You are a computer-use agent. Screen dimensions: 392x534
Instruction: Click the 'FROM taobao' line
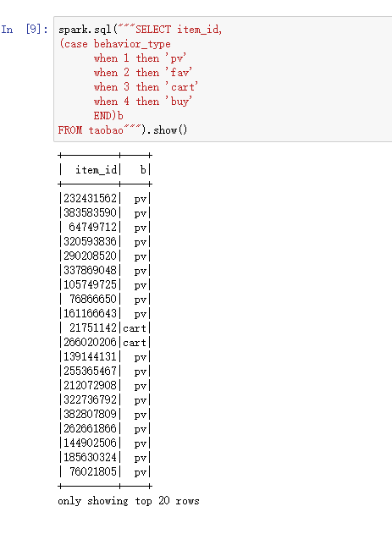pyautogui.click(x=99, y=130)
